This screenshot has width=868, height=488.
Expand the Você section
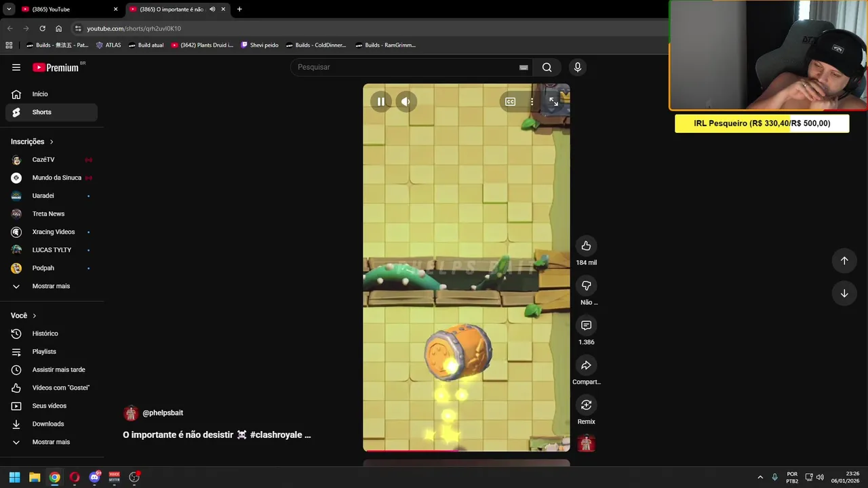click(24, 316)
